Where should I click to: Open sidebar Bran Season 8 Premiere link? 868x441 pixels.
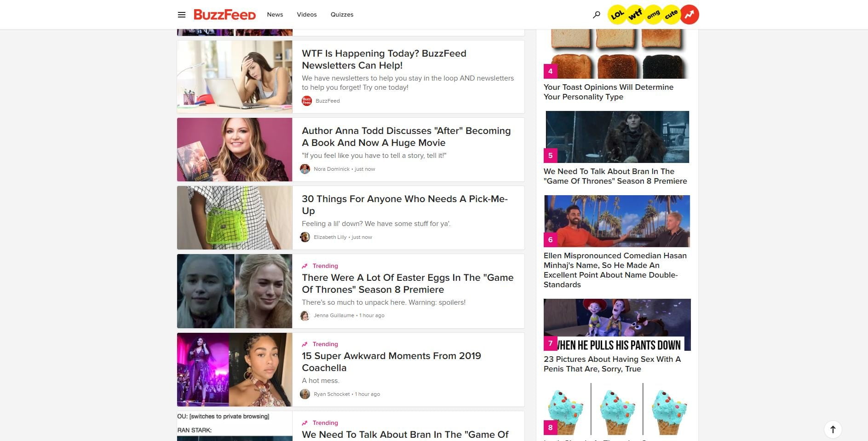pos(615,176)
